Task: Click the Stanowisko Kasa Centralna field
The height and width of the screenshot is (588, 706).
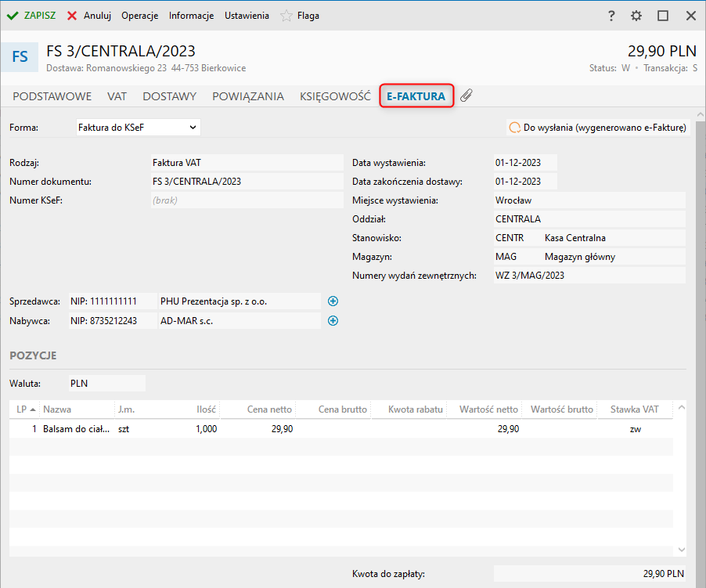Action: (589, 238)
